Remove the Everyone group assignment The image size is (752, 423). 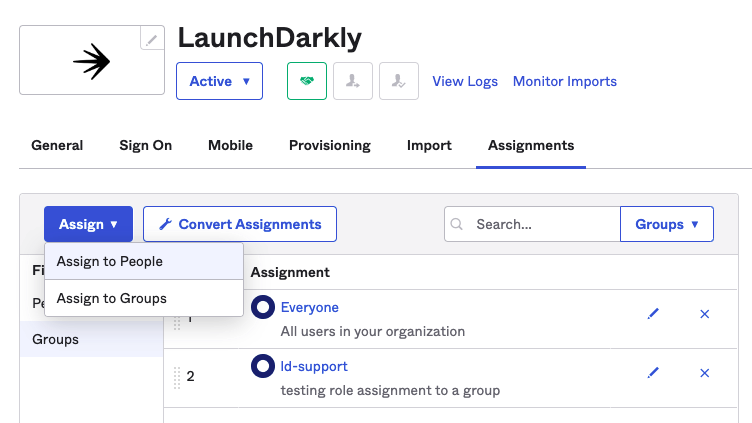tap(704, 314)
